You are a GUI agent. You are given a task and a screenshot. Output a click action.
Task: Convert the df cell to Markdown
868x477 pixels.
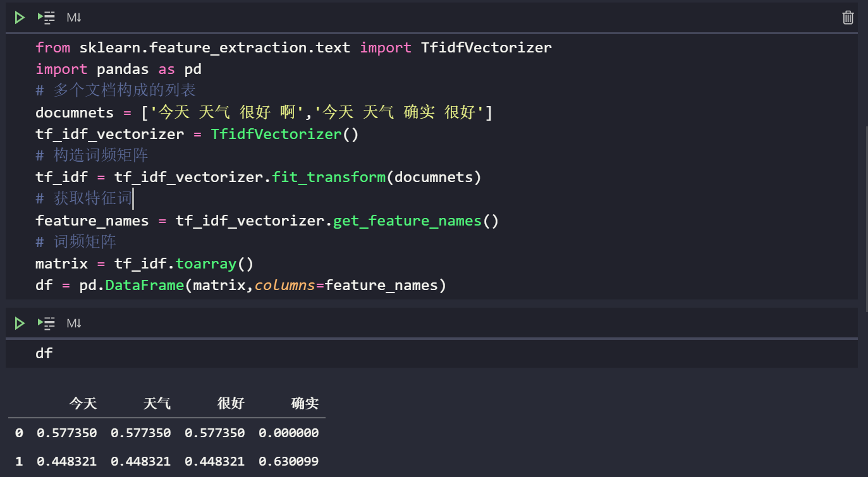pos(73,323)
